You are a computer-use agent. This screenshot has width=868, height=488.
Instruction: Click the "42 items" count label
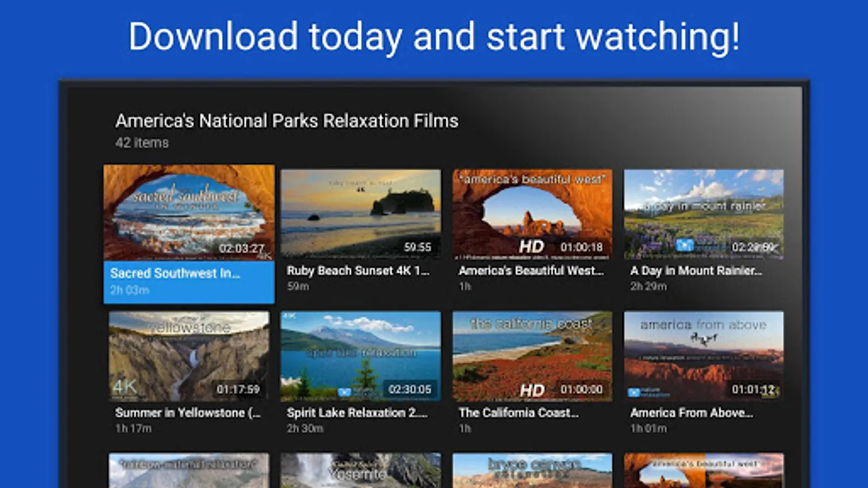tap(142, 143)
